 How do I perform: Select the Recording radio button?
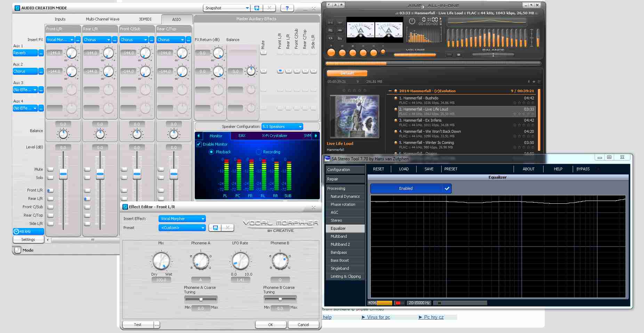pos(258,152)
